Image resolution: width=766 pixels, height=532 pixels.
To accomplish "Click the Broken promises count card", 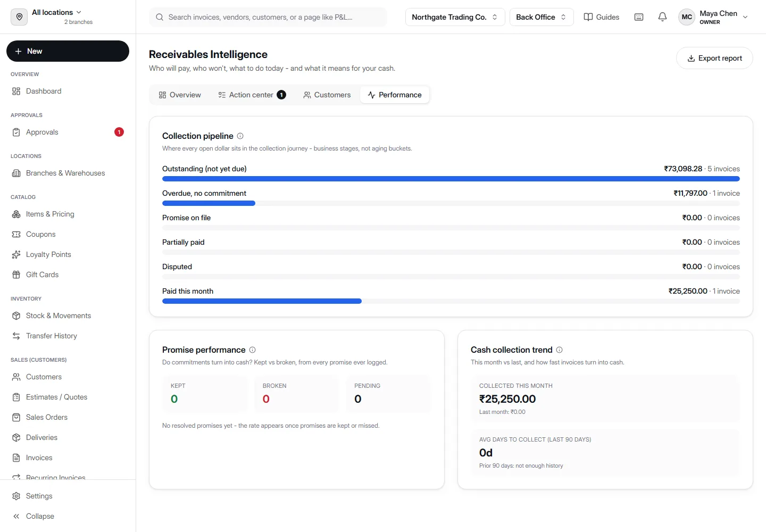I will coord(297,394).
